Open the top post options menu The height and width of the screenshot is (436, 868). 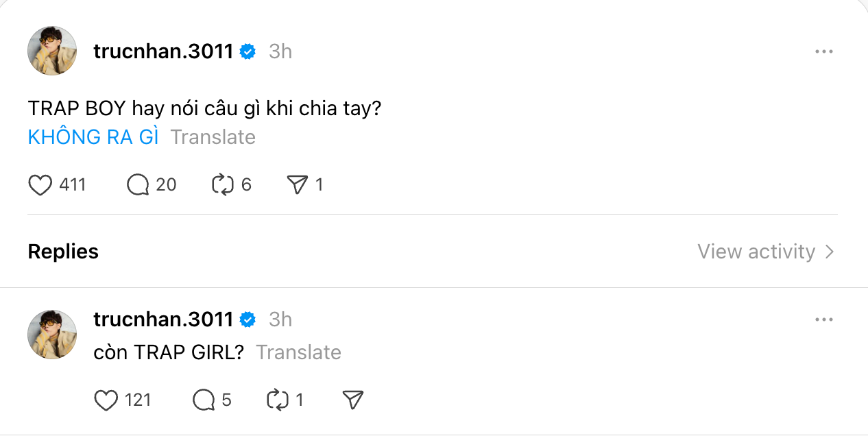point(823,51)
